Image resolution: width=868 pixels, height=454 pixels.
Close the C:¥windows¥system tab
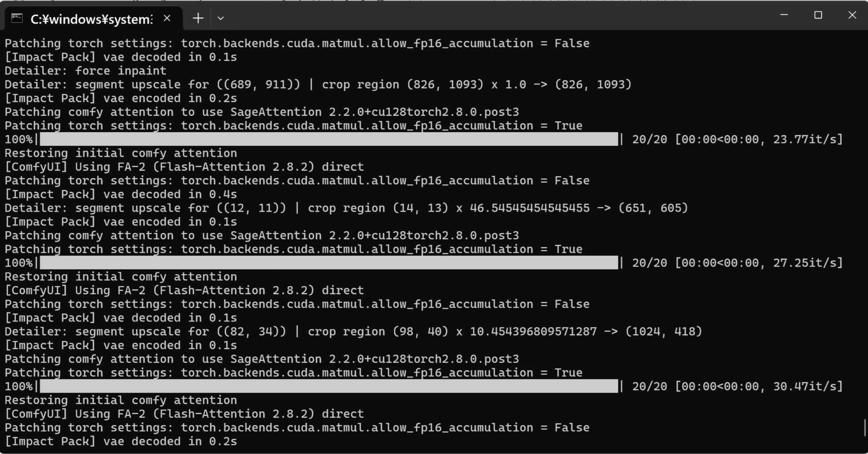pyautogui.click(x=167, y=18)
